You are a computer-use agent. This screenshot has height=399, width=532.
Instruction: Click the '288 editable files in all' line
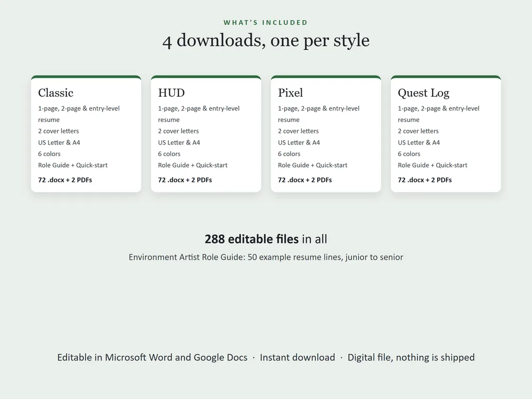click(x=266, y=239)
